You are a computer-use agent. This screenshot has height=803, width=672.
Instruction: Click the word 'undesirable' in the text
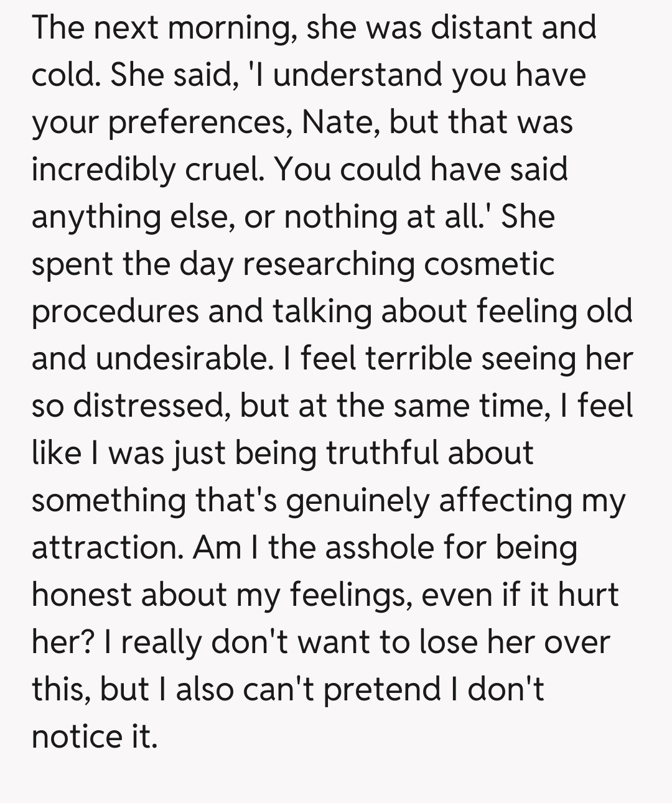click(184, 359)
